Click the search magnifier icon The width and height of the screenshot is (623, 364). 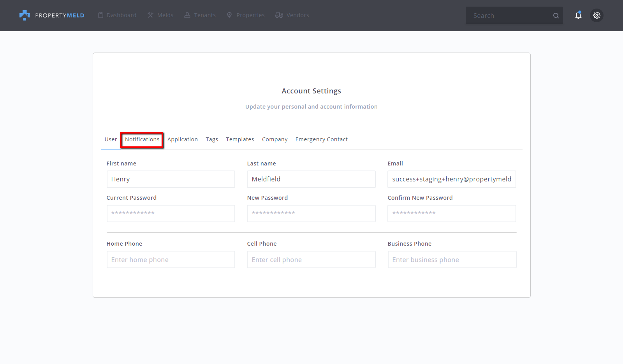556,16
